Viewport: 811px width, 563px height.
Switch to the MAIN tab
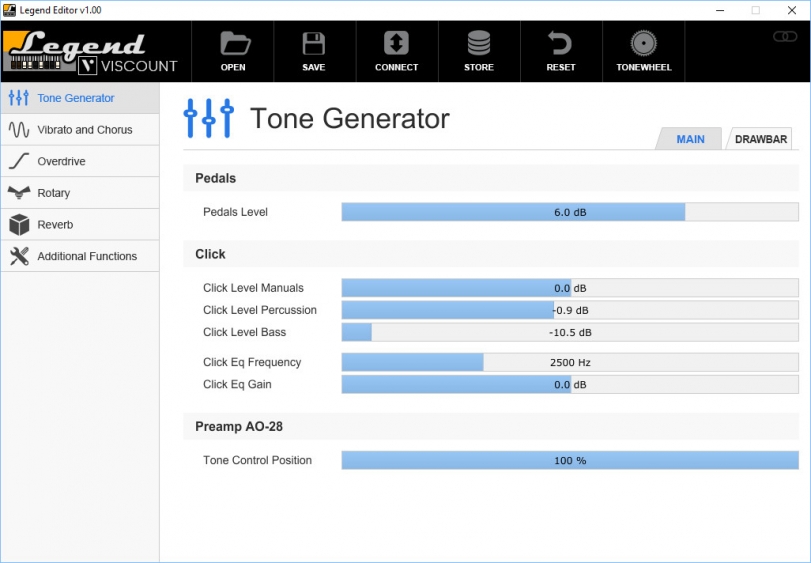tap(689, 139)
